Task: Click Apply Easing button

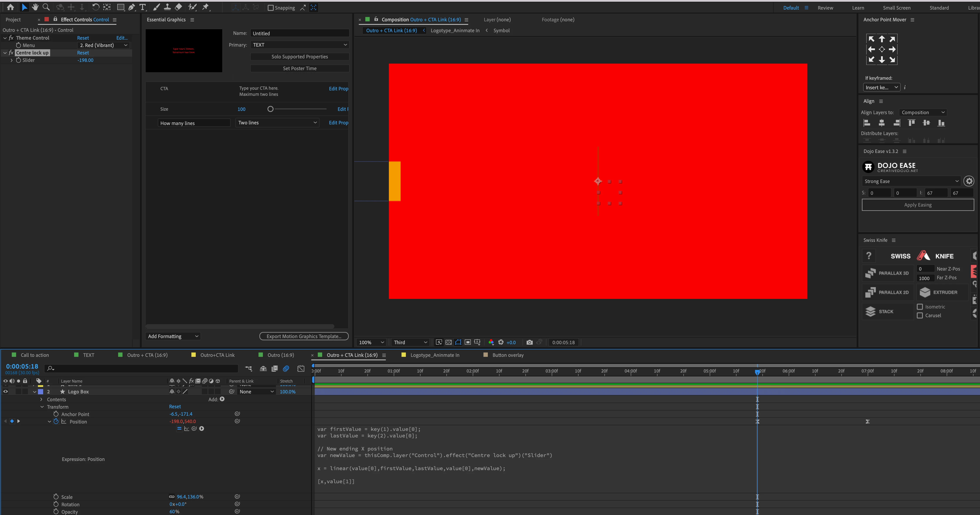Action: 918,205
